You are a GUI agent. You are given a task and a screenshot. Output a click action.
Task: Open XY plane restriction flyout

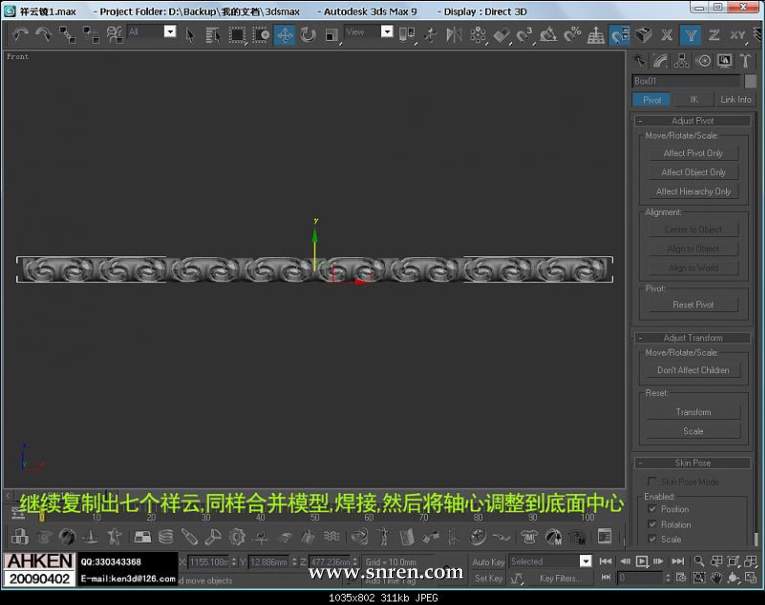737,35
